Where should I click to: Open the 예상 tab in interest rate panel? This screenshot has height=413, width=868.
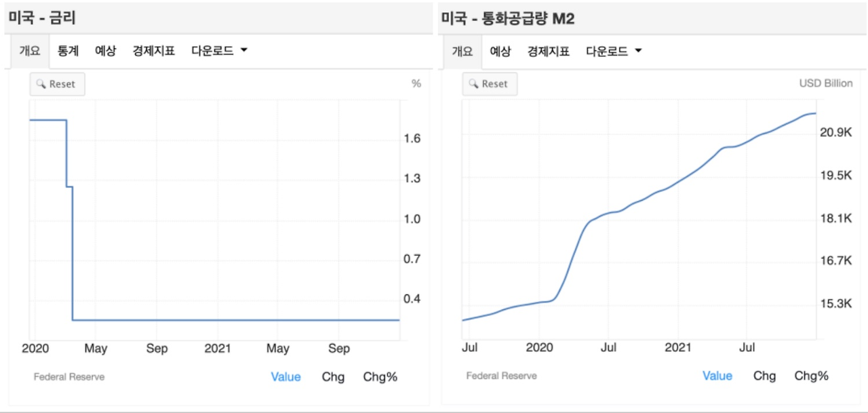(105, 51)
